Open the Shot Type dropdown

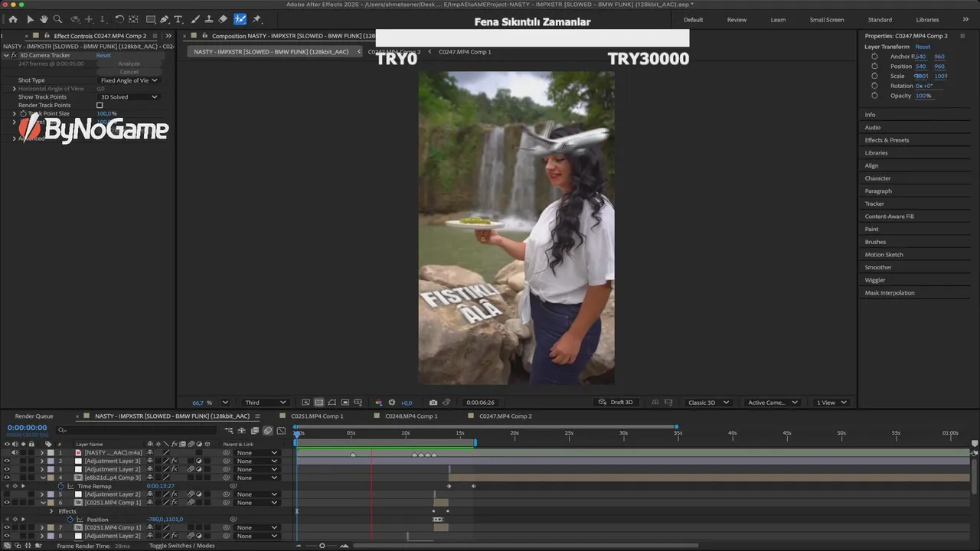coord(129,80)
